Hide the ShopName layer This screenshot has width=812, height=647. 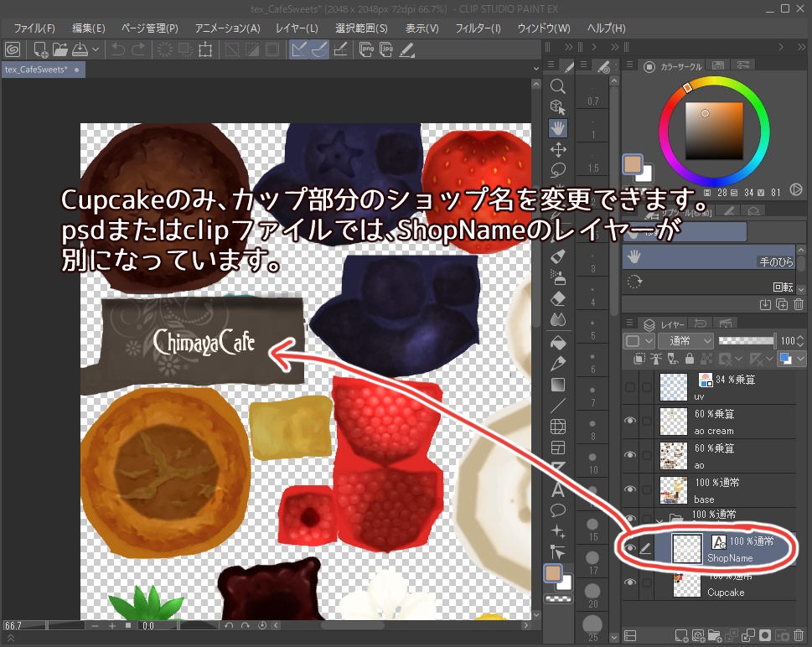point(630,548)
